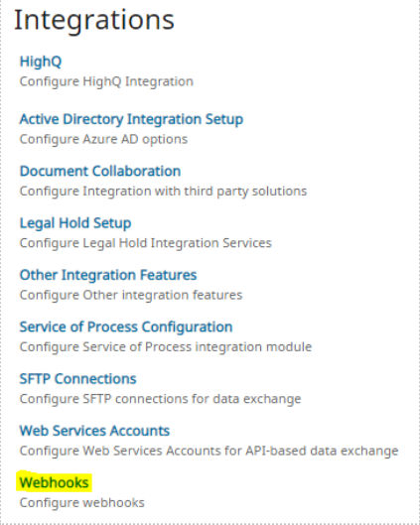Open Service of Process Configuration
Screen dimensions: 420x525
126,328
